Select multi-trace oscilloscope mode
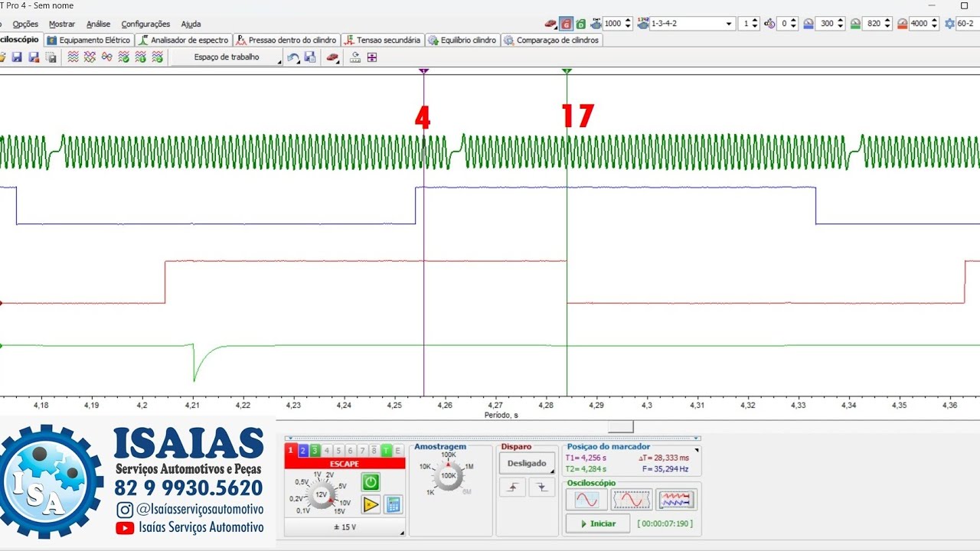Screen dimensions: 980x551 677,500
